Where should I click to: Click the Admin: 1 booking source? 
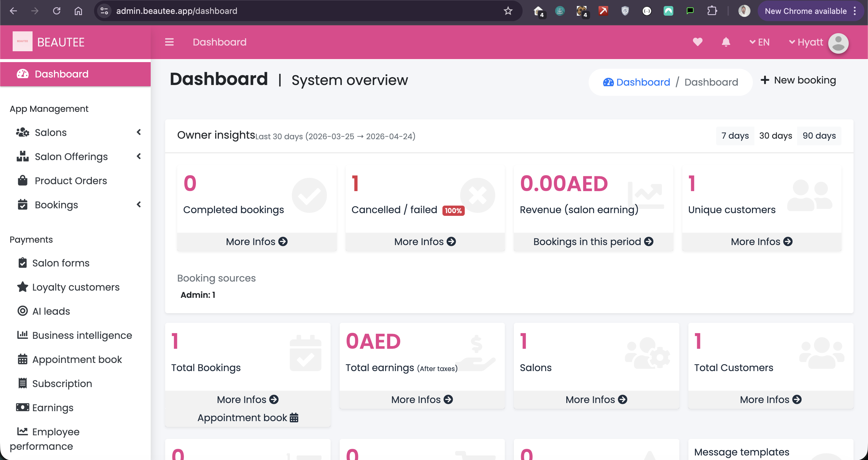pos(197,295)
